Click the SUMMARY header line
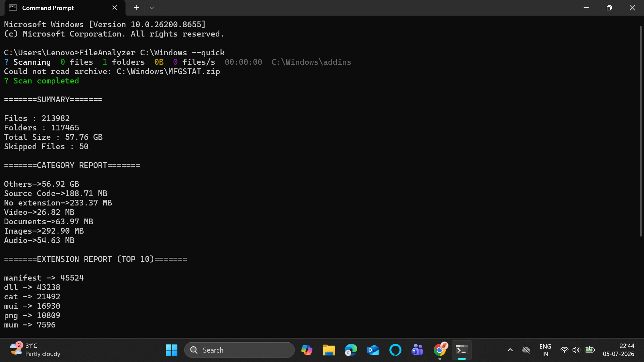Screen dimensions: 644x362 tap(53, 100)
